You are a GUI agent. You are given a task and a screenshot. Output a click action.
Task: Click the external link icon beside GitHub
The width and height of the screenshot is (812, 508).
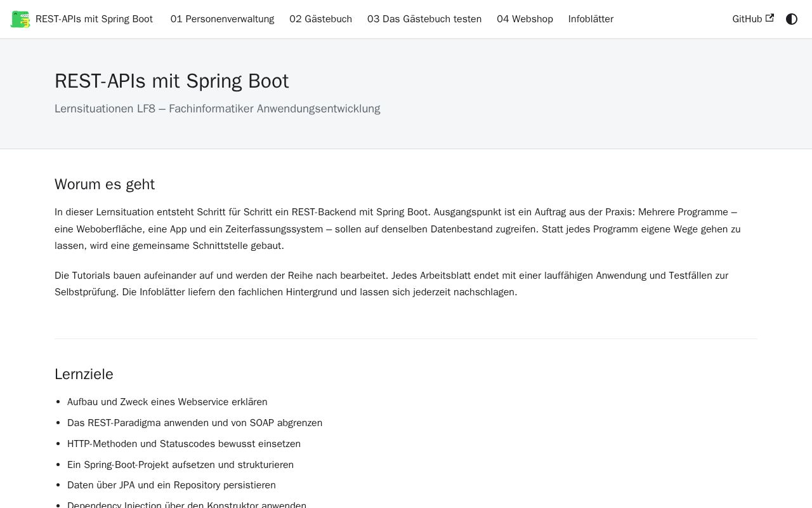(769, 18)
